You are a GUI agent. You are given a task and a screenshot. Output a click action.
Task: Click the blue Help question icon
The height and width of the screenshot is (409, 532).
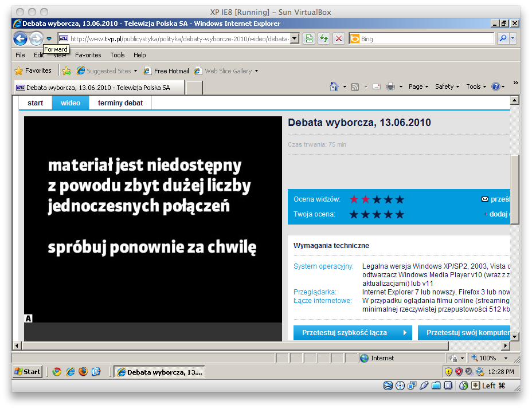coord(496,86)
